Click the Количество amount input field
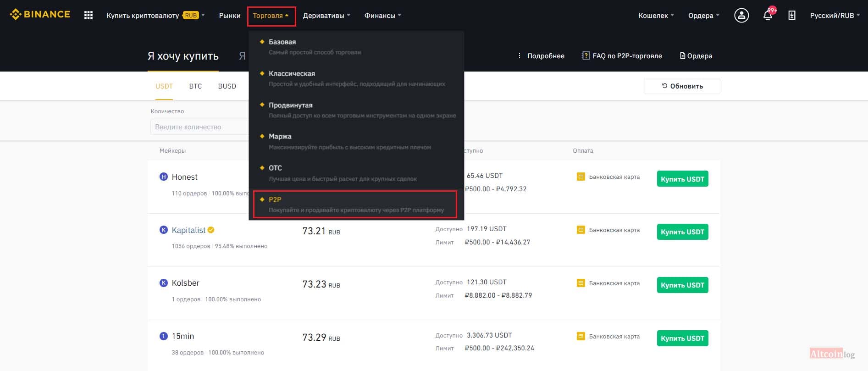This screenshot has width=868, height=371. (199, 127)
